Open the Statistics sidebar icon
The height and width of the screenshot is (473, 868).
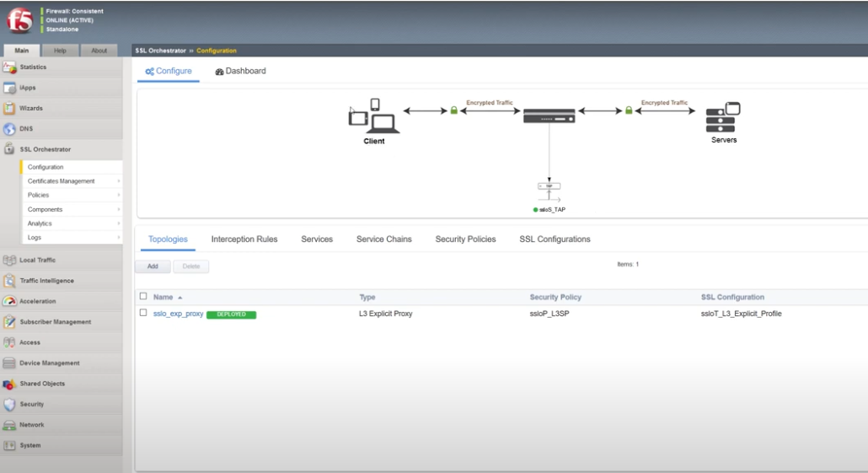coord(9,67)
